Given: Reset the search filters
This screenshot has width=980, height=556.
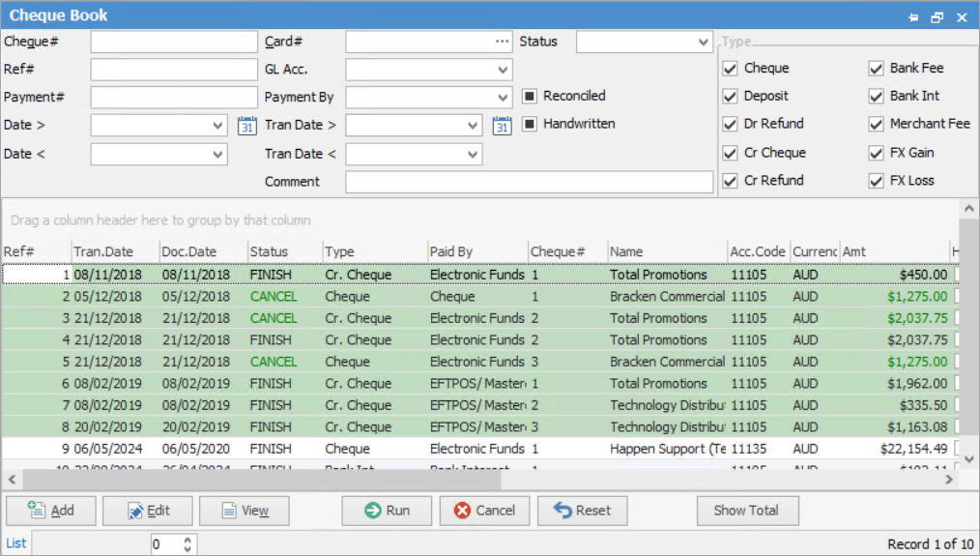Looking at the screenshot, I should (x=582, y=511).
